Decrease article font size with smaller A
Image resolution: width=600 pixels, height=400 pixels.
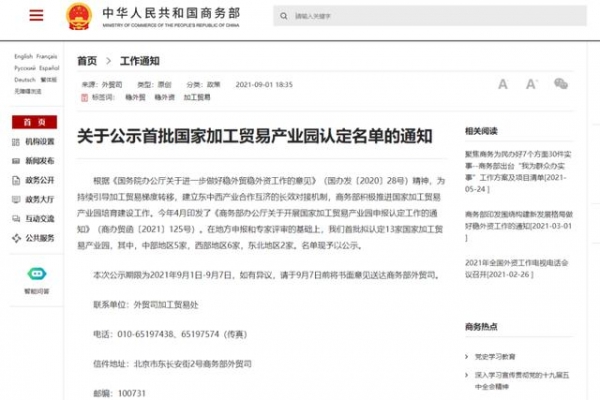coord(503,85)
